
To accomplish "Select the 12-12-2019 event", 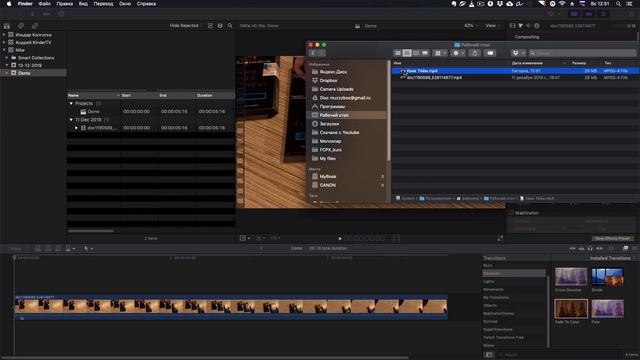I will [x=33, y=65].
